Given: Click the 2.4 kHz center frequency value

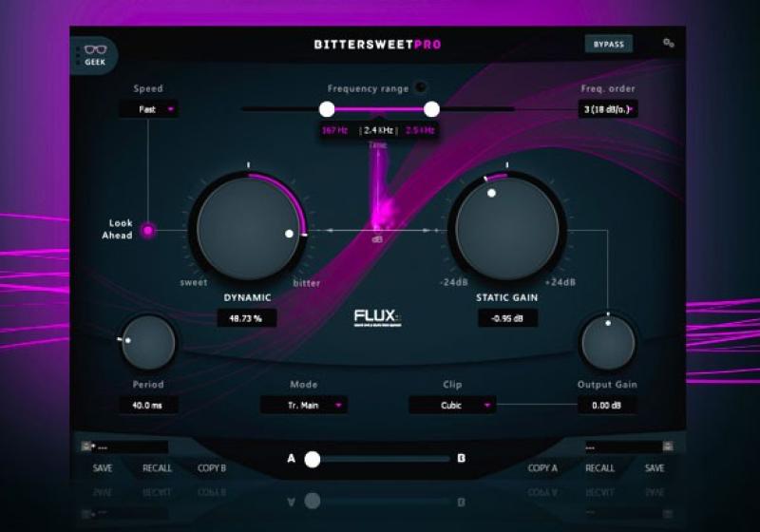Looking at the screenshot, I should (378, 130).
